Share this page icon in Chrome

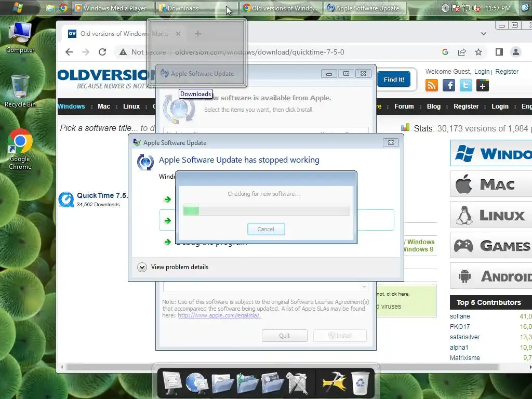point(462,52)
